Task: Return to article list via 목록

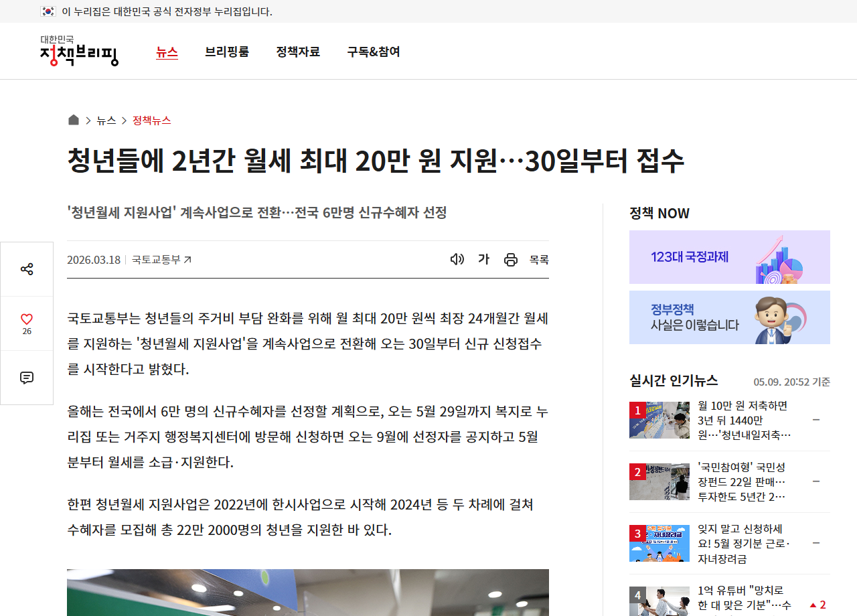Action: point(539,260)
